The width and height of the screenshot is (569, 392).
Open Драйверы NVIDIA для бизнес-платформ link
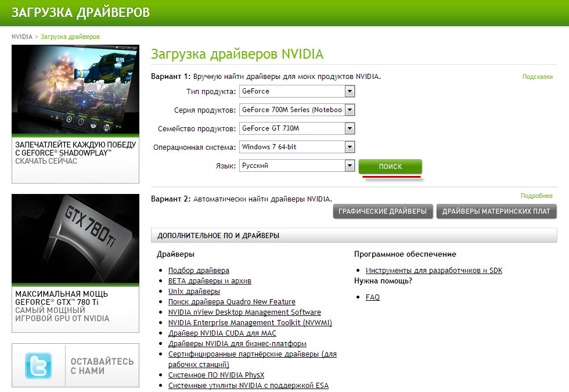click(x=237, y=344)
